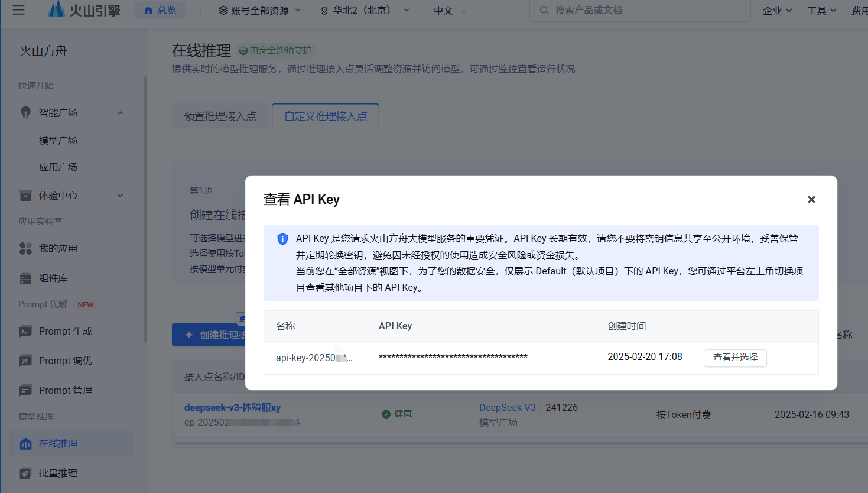This screenshot has width=868, height=493.
Task: Open the 工具 menu
Action: point(822,11)
